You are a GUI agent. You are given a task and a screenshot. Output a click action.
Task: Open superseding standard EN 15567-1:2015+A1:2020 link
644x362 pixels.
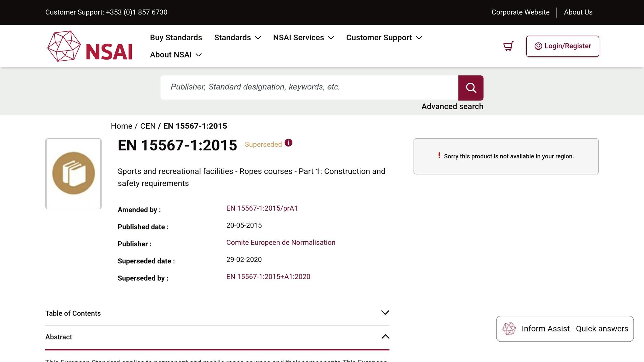pos(268,277)
